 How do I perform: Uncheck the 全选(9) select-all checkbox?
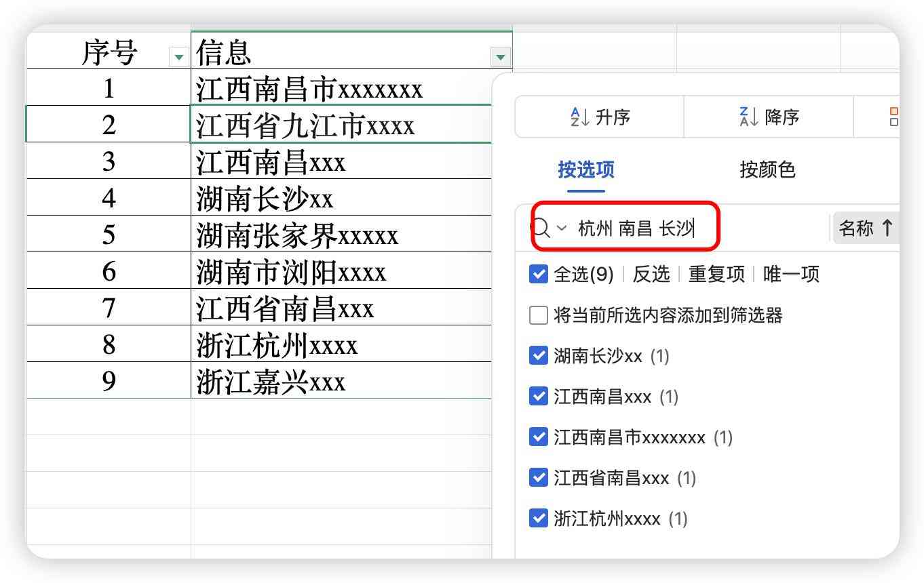[x=538, y=274]
